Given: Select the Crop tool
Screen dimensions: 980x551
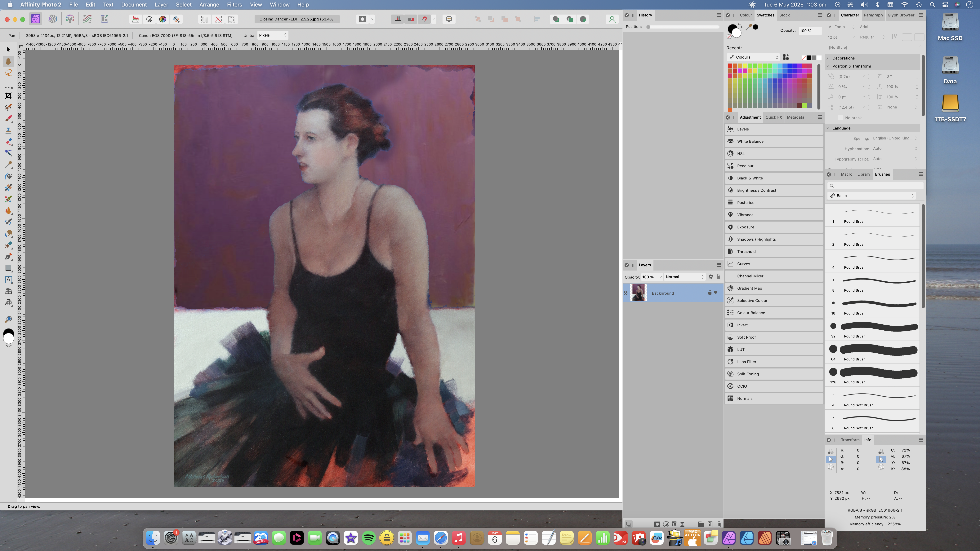Looking at the screenshot, I should coord(8,95).
